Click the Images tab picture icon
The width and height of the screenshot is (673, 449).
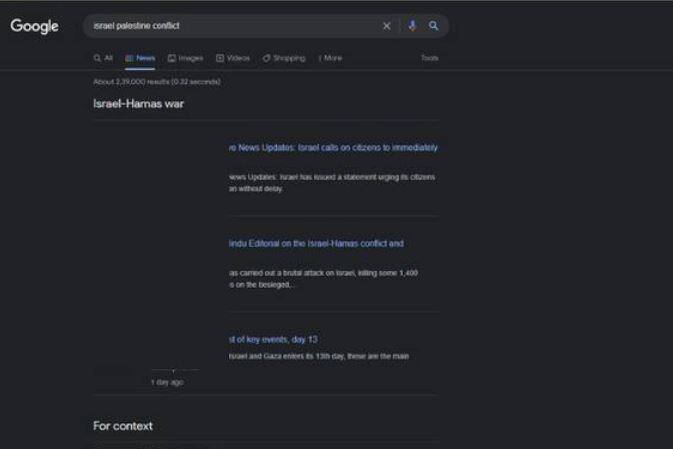pos(172,58)
